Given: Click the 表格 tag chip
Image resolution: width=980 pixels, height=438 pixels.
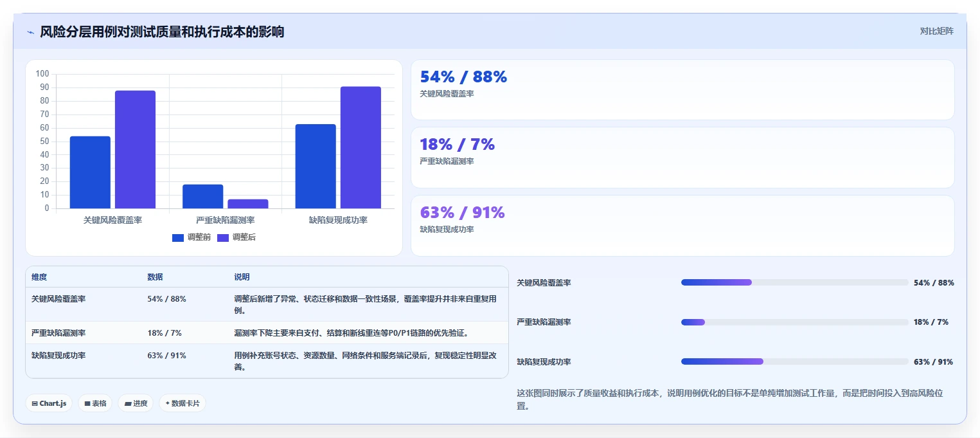Looking at the screenshot, I should 95,403.
